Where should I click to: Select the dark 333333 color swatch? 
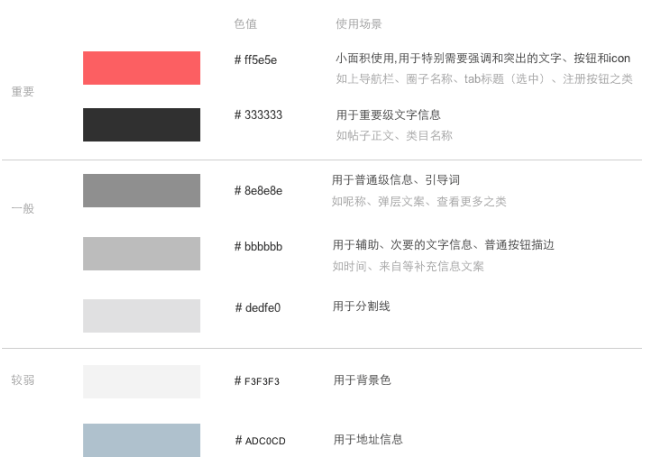[x=141, y=125]
